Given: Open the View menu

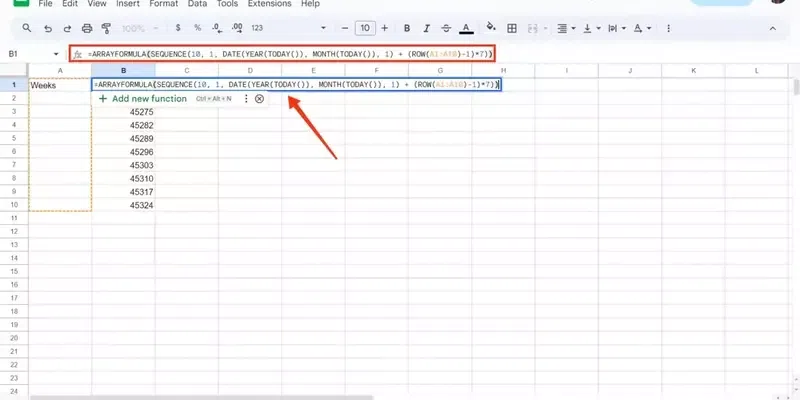Looking at the screenshot, I should [97, 4].
